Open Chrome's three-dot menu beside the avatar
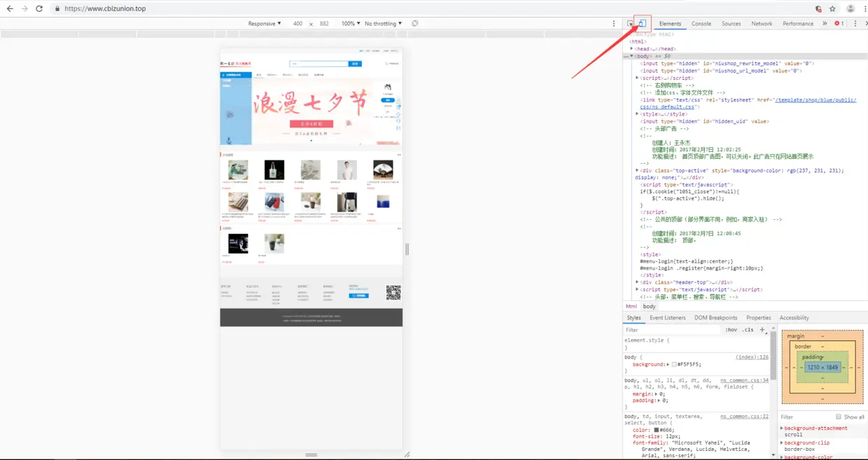 (x=865, y=9)
